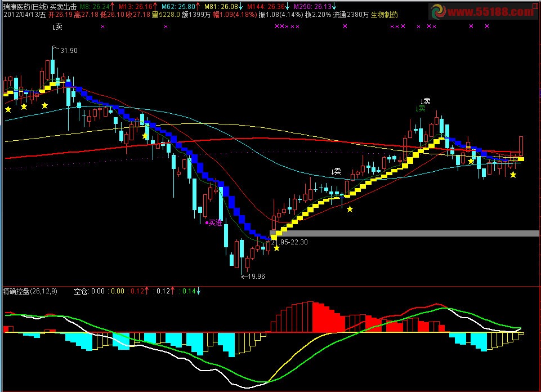Select the 精确控盘(26,12,9) indicator title

point(30,291)
